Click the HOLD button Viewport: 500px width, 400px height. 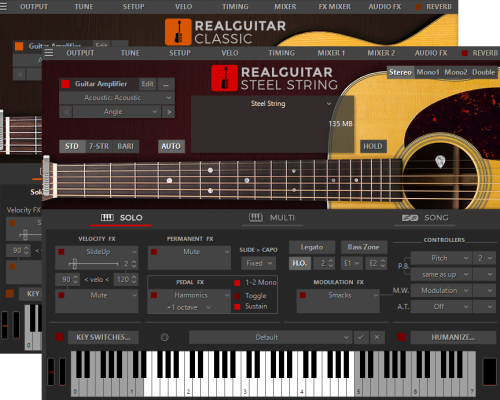373,146
